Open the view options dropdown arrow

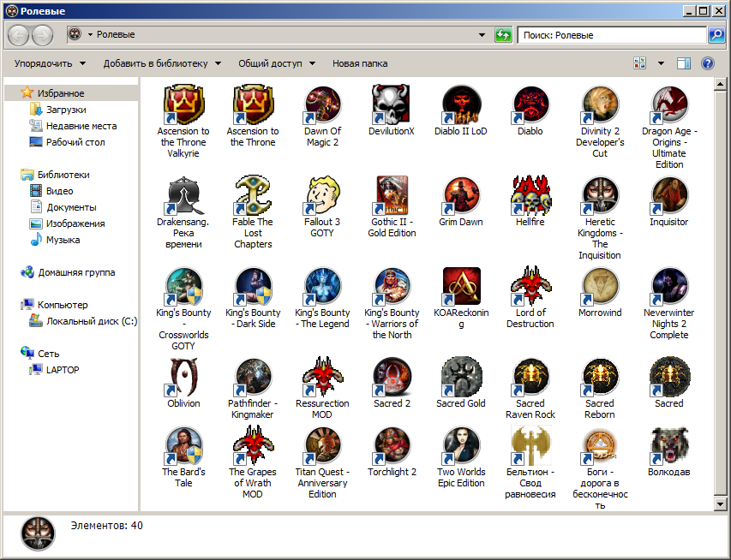661,63
